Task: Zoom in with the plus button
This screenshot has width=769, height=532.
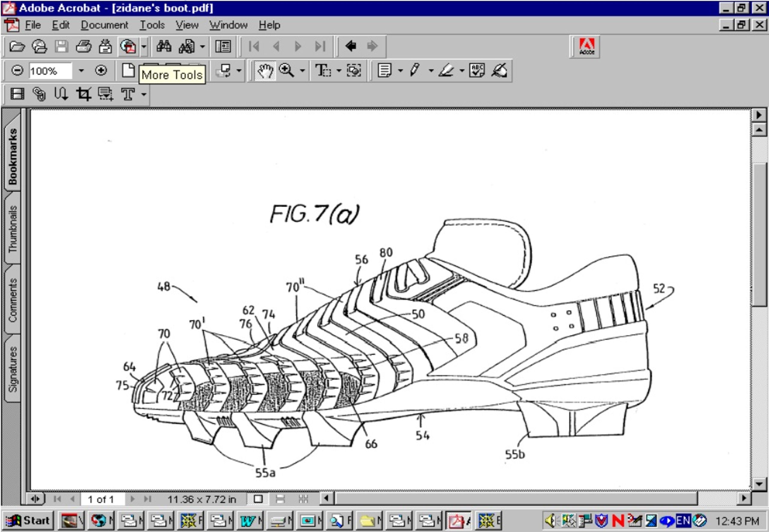Action: tap(101, 70)
